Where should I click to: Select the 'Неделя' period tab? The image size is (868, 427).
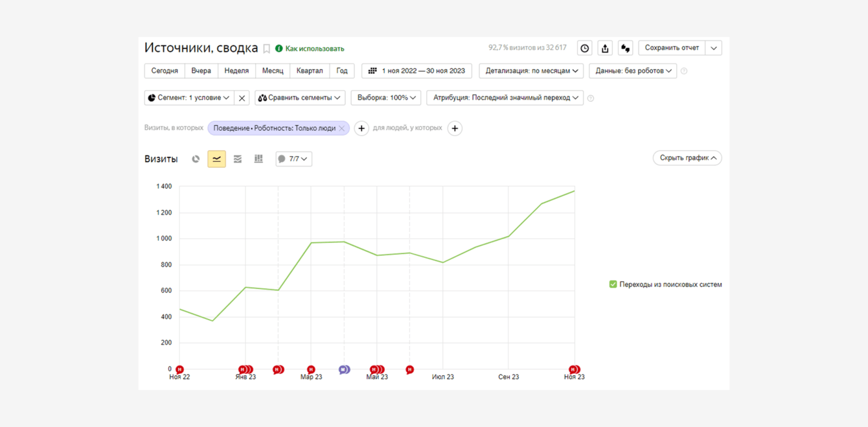[x=236, y=71]
